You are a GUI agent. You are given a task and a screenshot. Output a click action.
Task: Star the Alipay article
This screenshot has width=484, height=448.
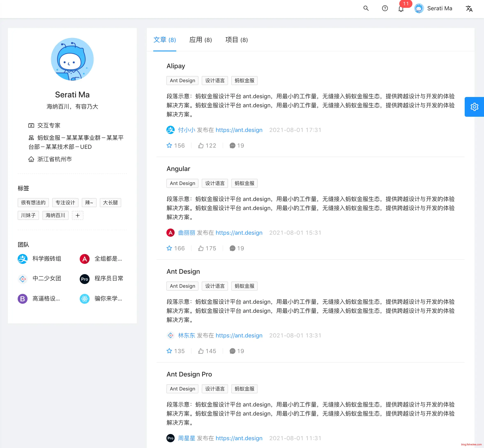(x=169, y=145)
